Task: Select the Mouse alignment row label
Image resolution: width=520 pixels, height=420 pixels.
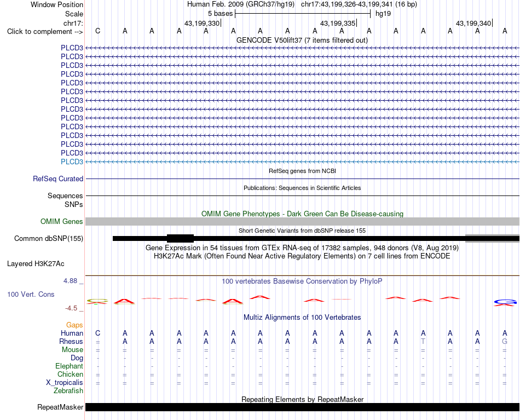Action: point(72,350)
